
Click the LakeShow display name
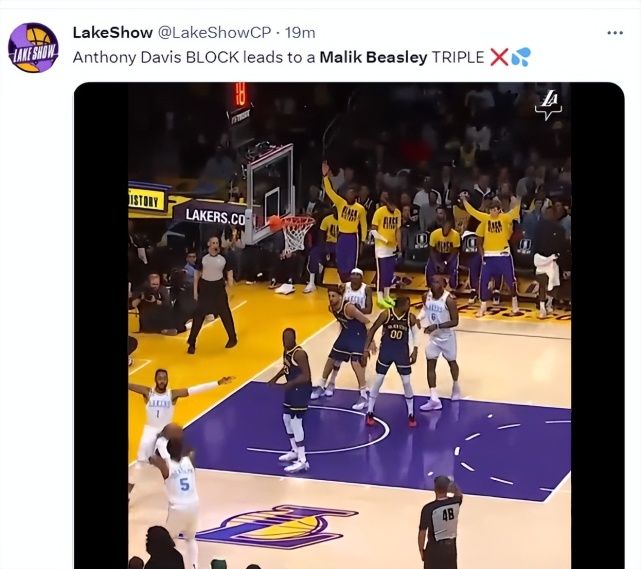pos(112,32)
